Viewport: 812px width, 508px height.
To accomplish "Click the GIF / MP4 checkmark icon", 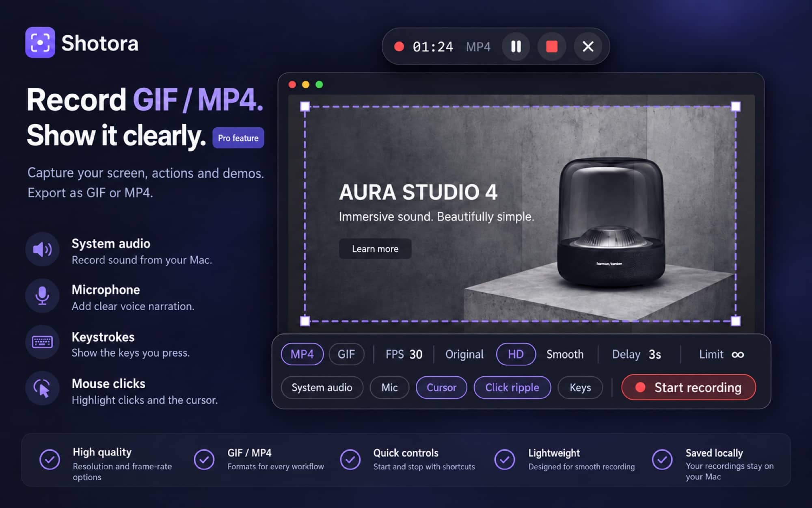I will pos(204,459).
